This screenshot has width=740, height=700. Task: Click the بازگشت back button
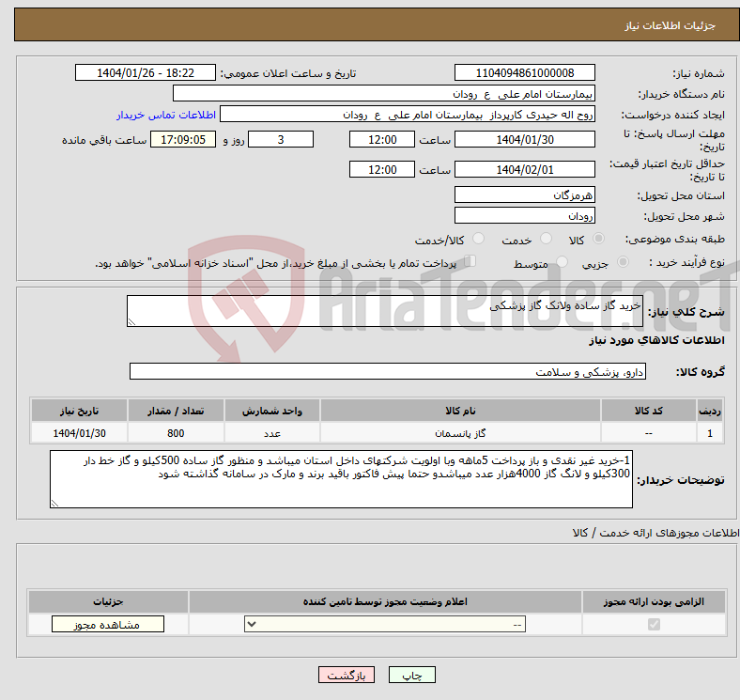point(347,675)
